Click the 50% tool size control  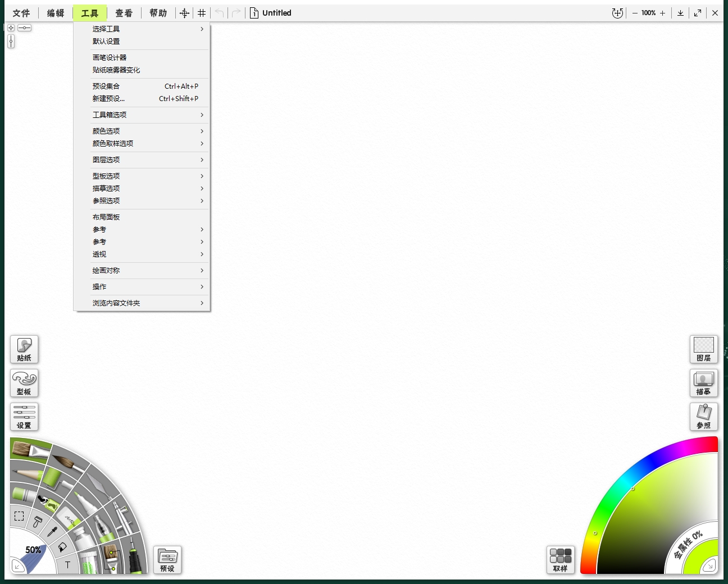(x=33, y=550)
